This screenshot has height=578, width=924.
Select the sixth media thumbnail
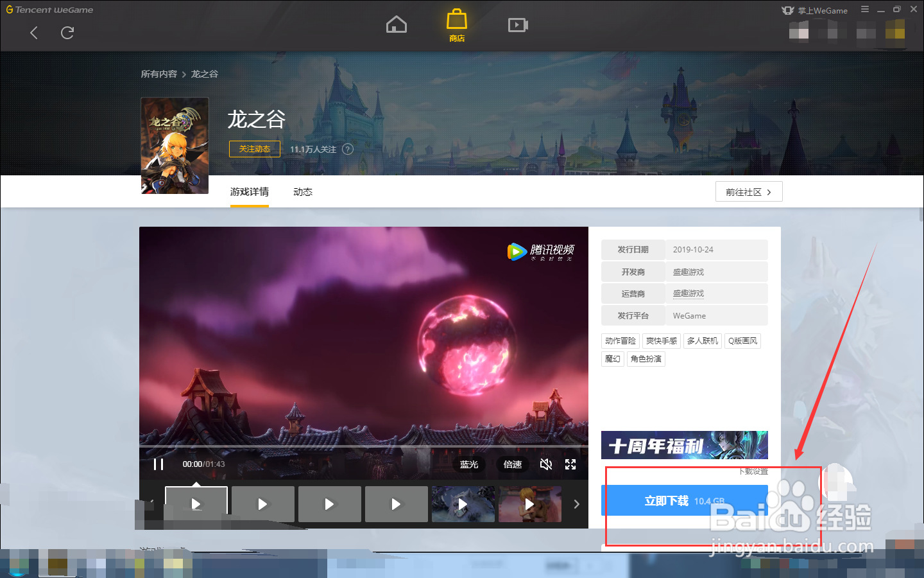click(530, 504)
